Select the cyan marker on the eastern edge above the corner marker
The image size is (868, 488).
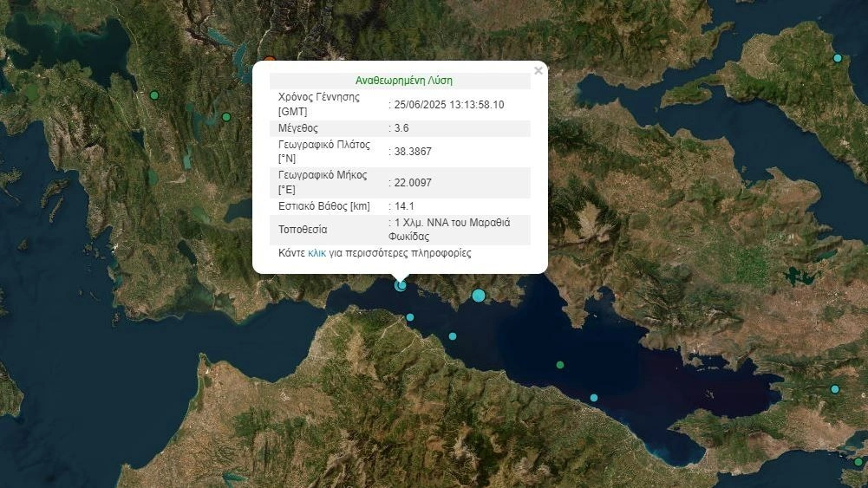[x=835, y=389]
